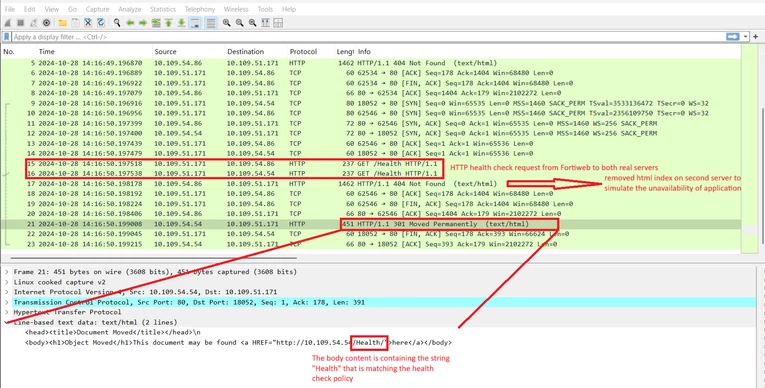This screenshot has width=765, height=388.
Task: Click the packet list minimap strip
Action: point(749,149)
